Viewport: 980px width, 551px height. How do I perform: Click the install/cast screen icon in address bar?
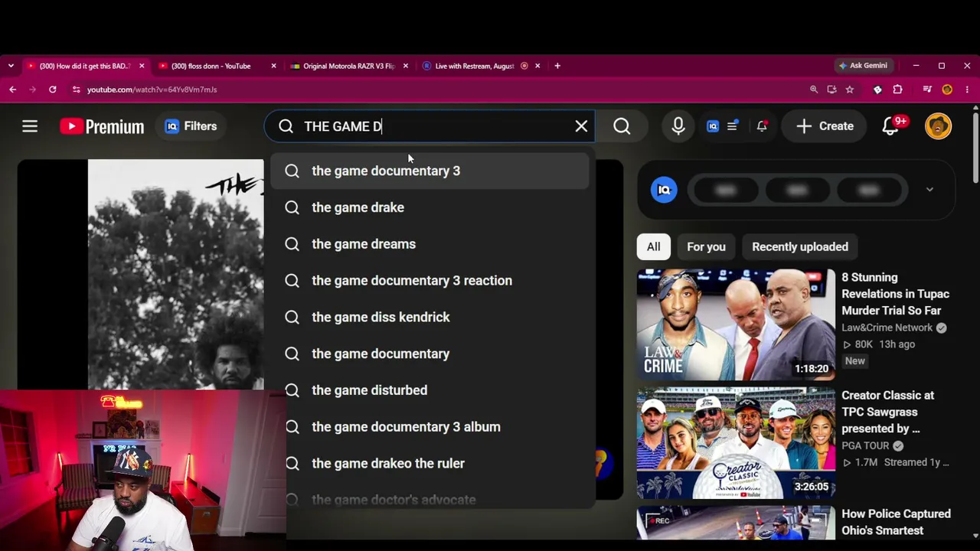(x=831, y=90)
